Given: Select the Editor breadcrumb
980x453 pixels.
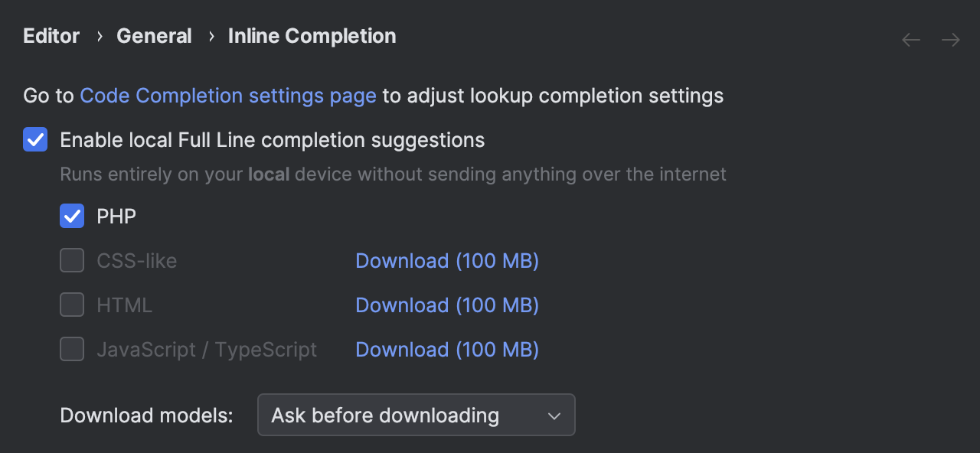Looking at the screenshot, I should 51,35.
